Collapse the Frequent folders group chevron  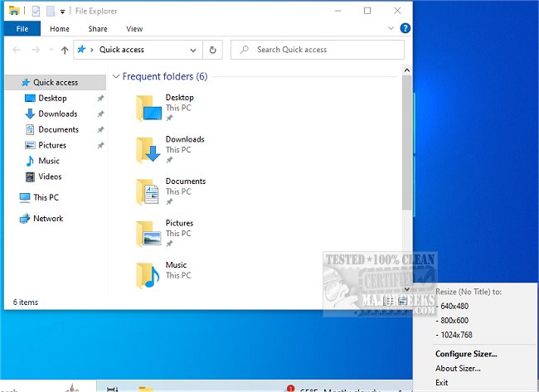pyautogui.click(x=116, y=76)
